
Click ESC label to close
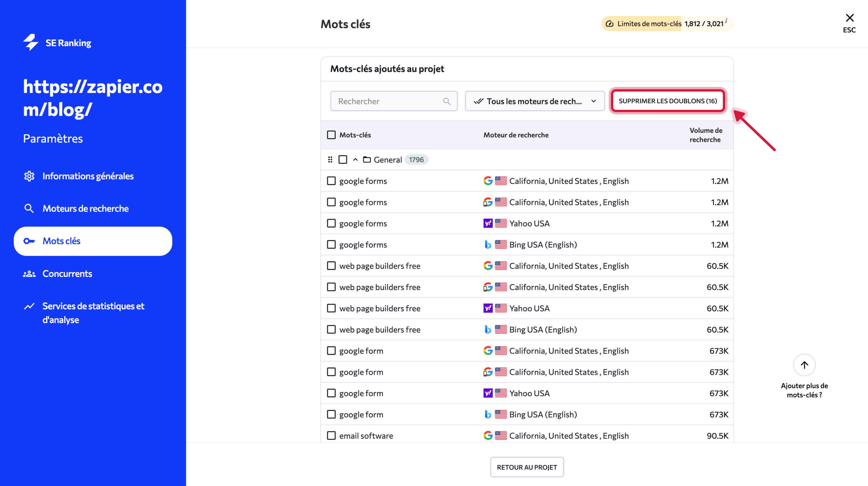(x=849, y=30)
